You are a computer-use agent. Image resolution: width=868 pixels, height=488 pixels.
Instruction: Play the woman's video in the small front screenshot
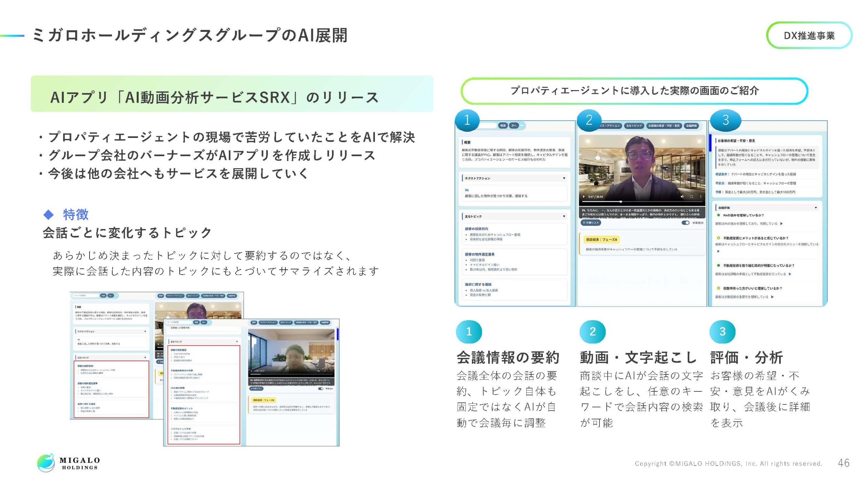[x=251, y=371]
